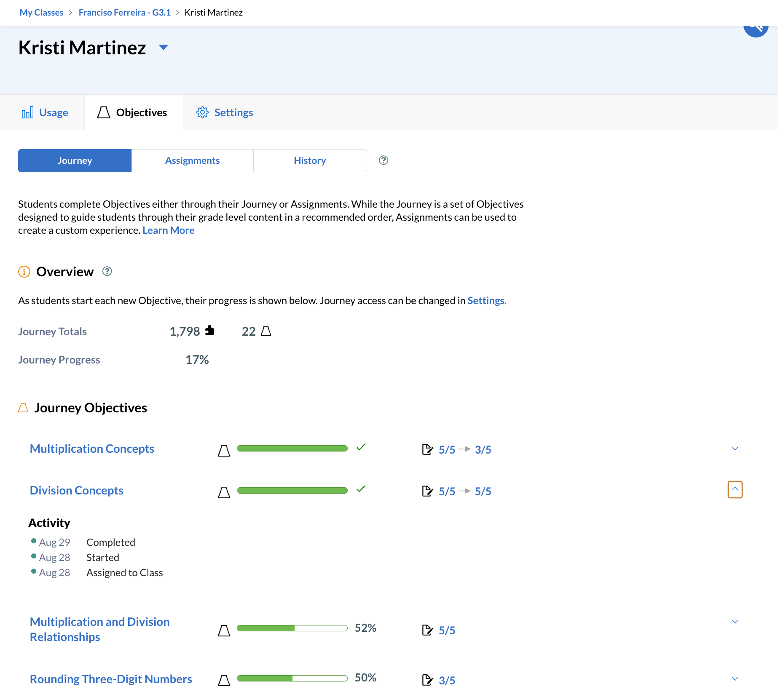Click the objective icon beside 22
The width and height of the screenshot is (778, 700).
pos(266,331)
